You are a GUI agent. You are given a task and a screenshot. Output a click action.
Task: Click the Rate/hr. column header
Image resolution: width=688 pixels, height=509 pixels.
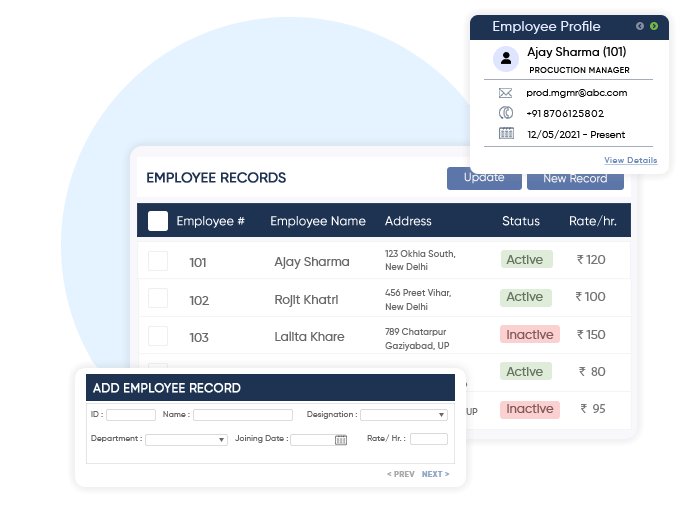(x=593, y=221)
